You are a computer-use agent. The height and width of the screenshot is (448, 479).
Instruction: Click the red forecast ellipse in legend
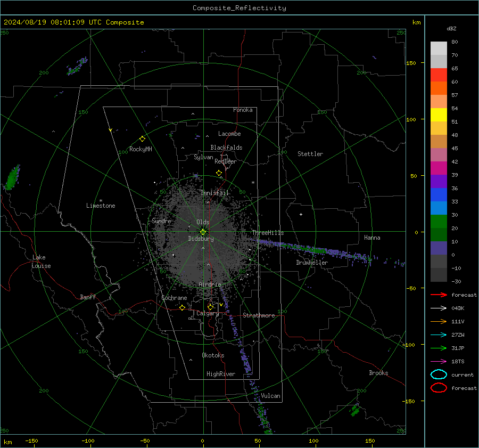pos(439,388)
